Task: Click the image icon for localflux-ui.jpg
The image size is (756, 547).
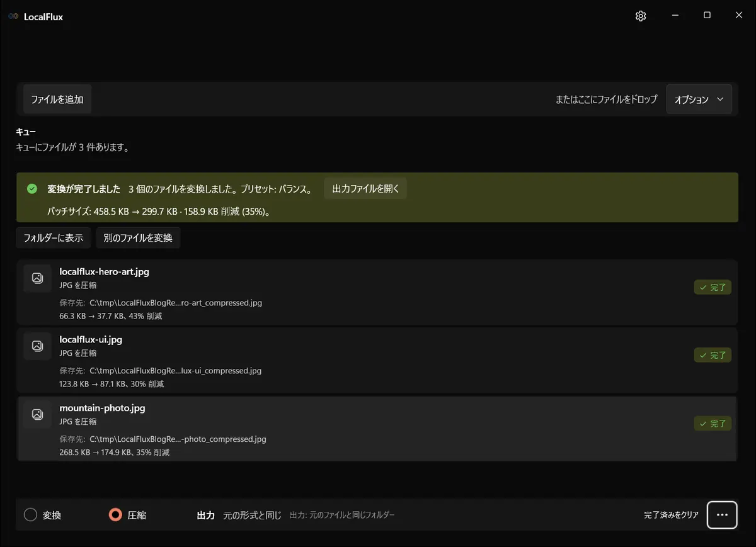Action: 37,346
